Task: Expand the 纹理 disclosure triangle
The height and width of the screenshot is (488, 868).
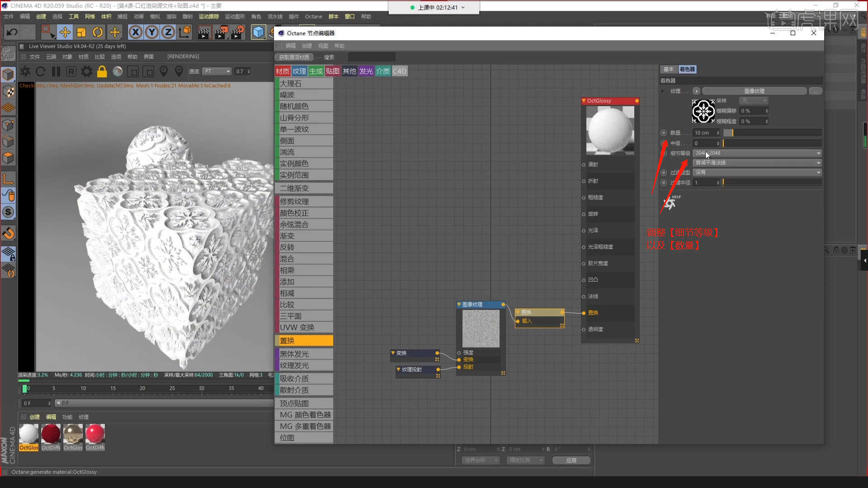Action: click(x=663, y=91)
